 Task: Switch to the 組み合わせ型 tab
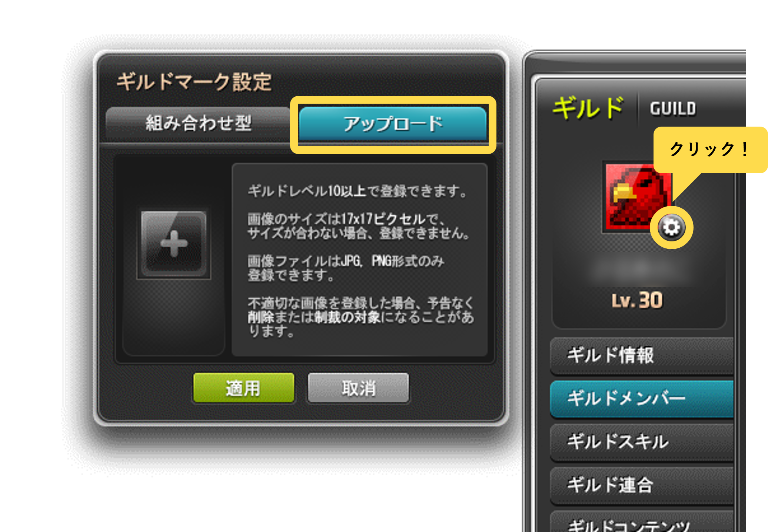tap(199, 123)
